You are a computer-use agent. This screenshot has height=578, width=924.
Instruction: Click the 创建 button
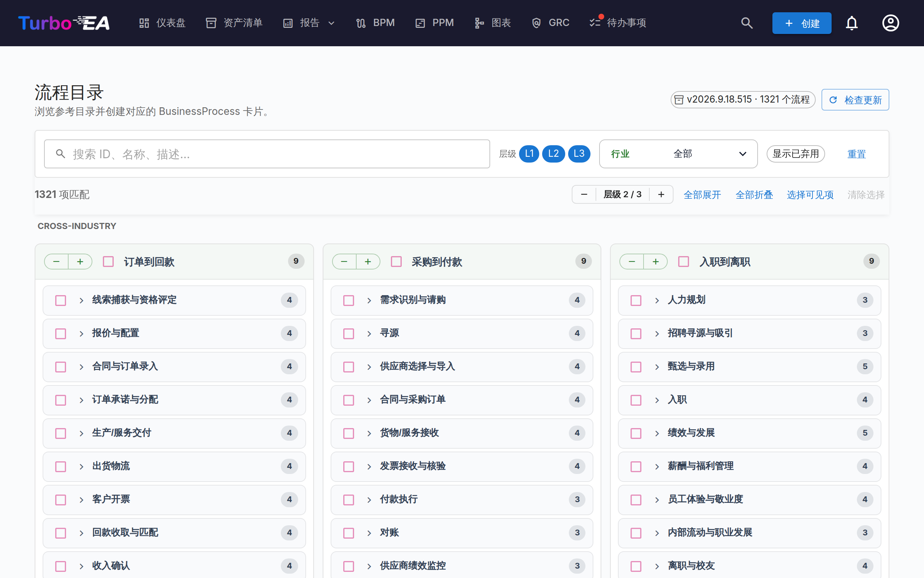(x=801, y=23)
